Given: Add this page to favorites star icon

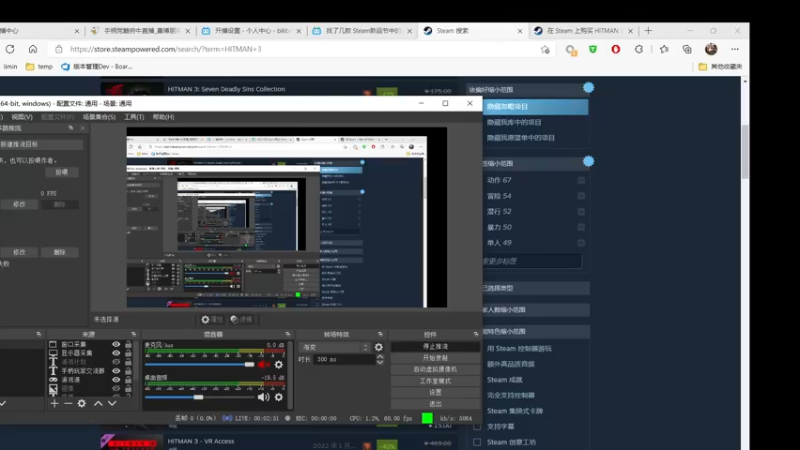Looking at the screenshot, I should [x=545, y=49].
